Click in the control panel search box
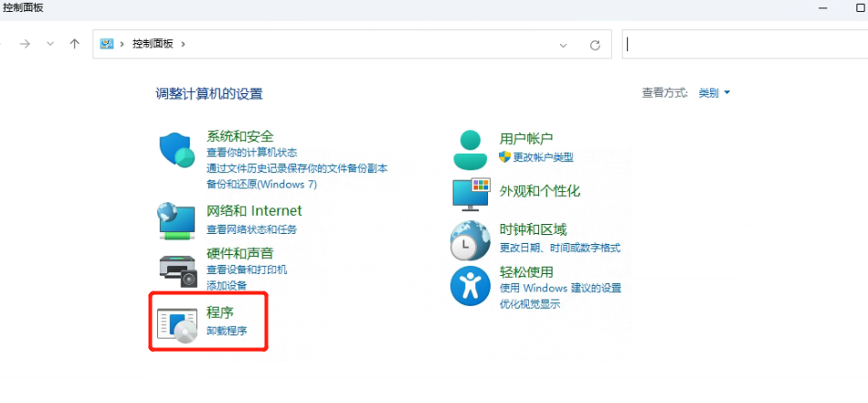 tap(745, 44)
